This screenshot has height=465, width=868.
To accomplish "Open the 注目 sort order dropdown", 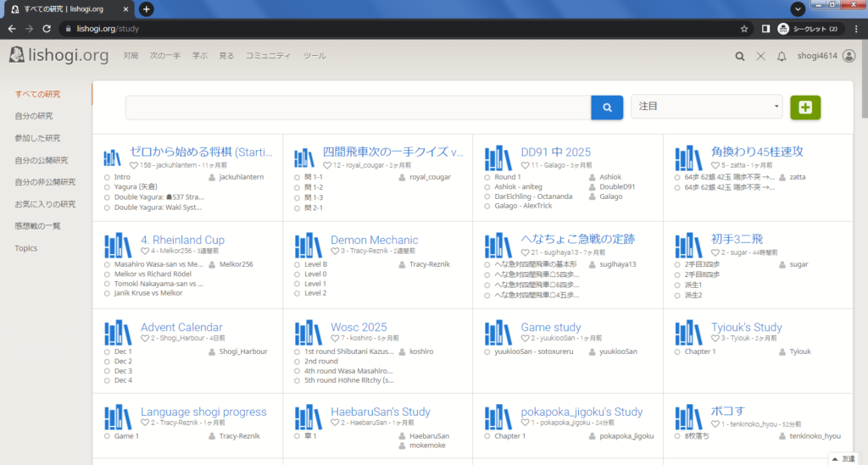I will tap(706, 106).
